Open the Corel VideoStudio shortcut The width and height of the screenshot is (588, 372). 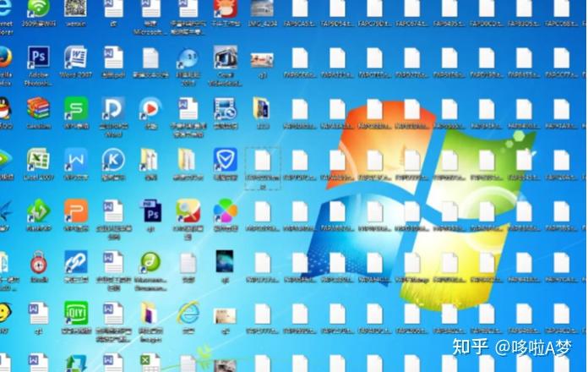pyautogui.click(x=226, y=57)
